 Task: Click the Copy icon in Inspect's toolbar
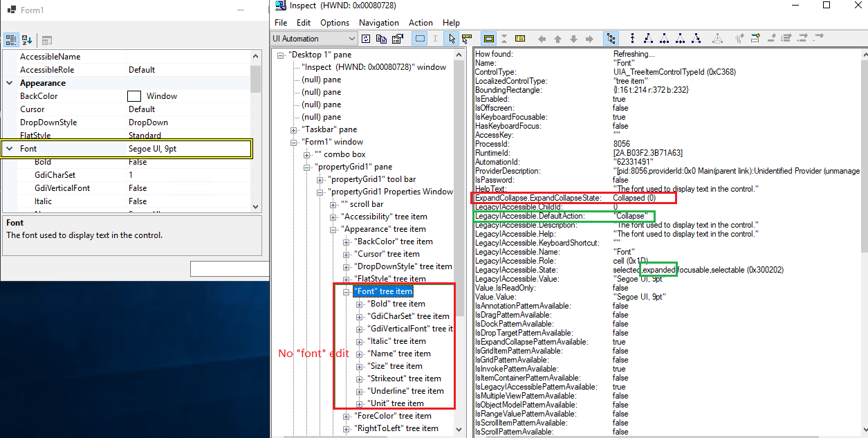[381, 39]
